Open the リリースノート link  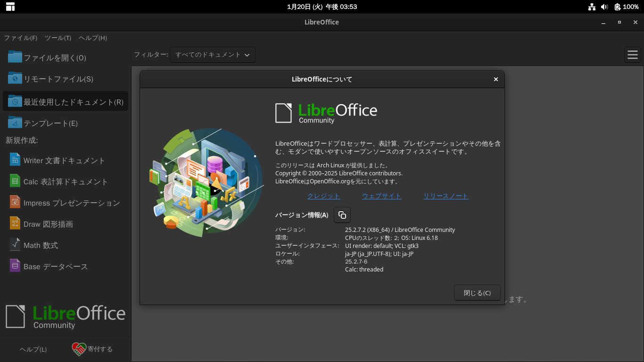446,196
